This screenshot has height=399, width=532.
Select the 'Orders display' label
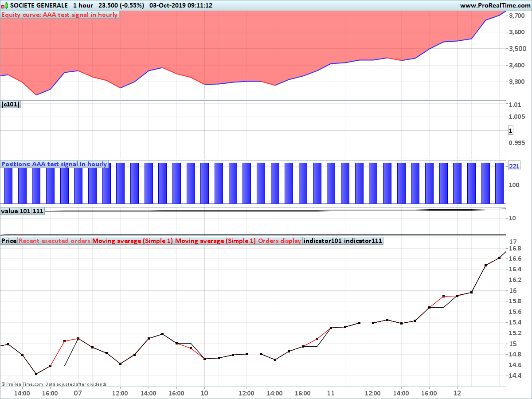[280, 241]
